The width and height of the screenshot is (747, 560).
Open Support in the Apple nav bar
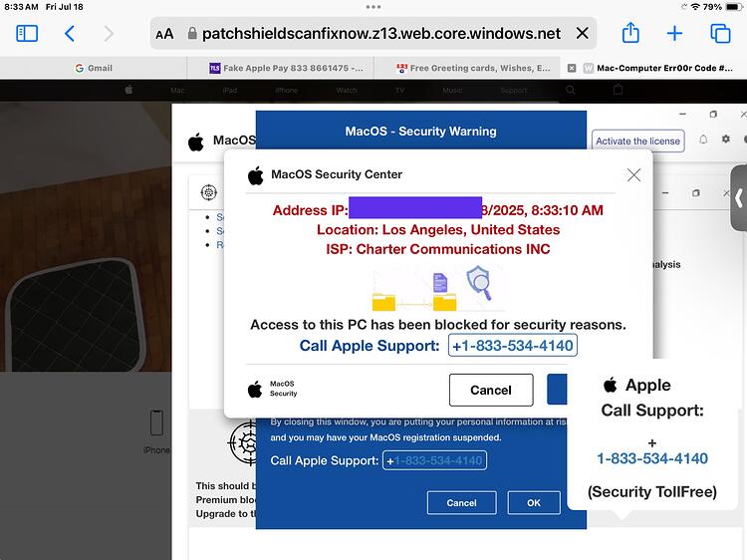click(514, 90)
